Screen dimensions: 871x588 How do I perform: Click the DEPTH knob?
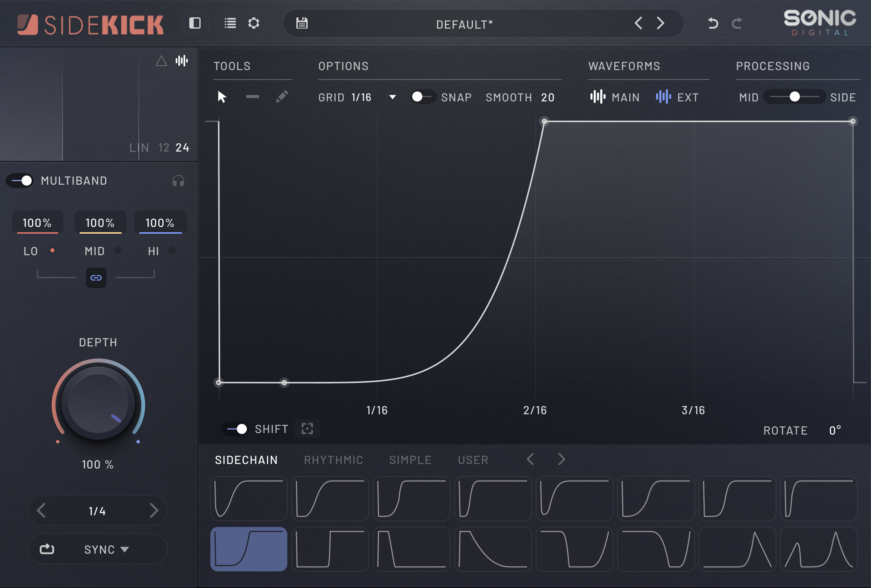pyautogui.click(x=98, y=403)
